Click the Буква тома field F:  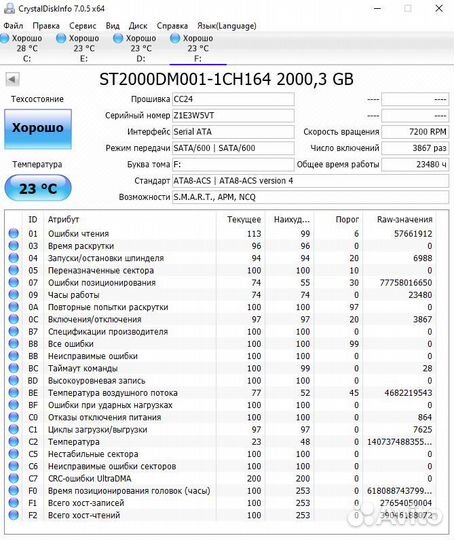coord(233,164)
